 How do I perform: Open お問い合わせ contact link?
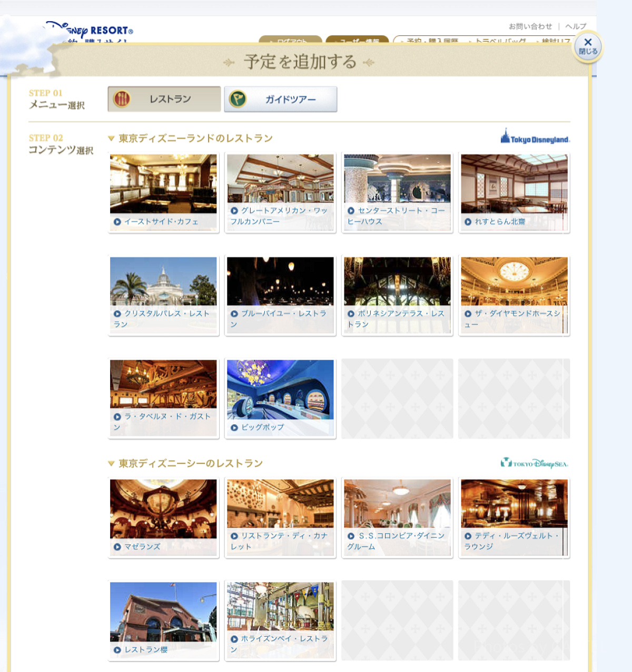tap(530, 26)
